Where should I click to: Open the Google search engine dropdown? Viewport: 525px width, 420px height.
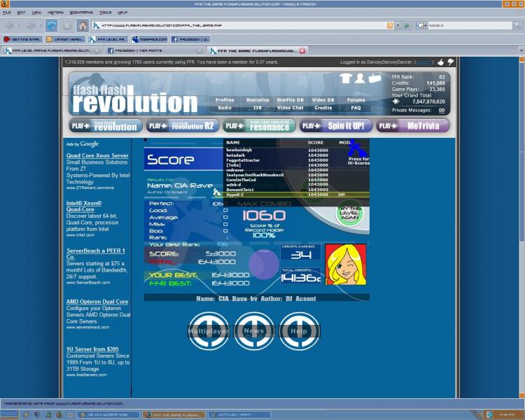[421, 25]
